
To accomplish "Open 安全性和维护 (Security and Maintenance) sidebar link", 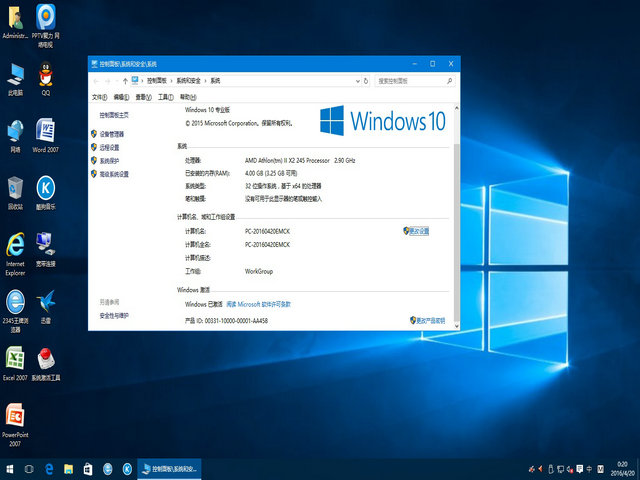I will tap(114, 316).
